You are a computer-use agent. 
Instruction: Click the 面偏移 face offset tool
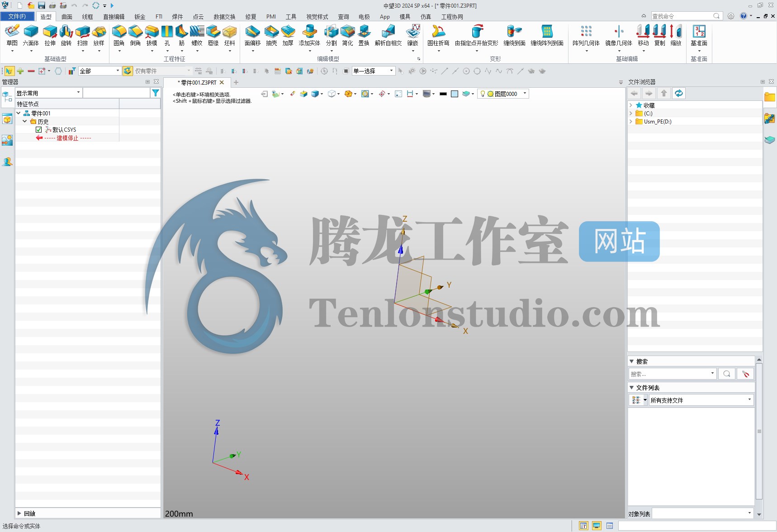[252, 35]
